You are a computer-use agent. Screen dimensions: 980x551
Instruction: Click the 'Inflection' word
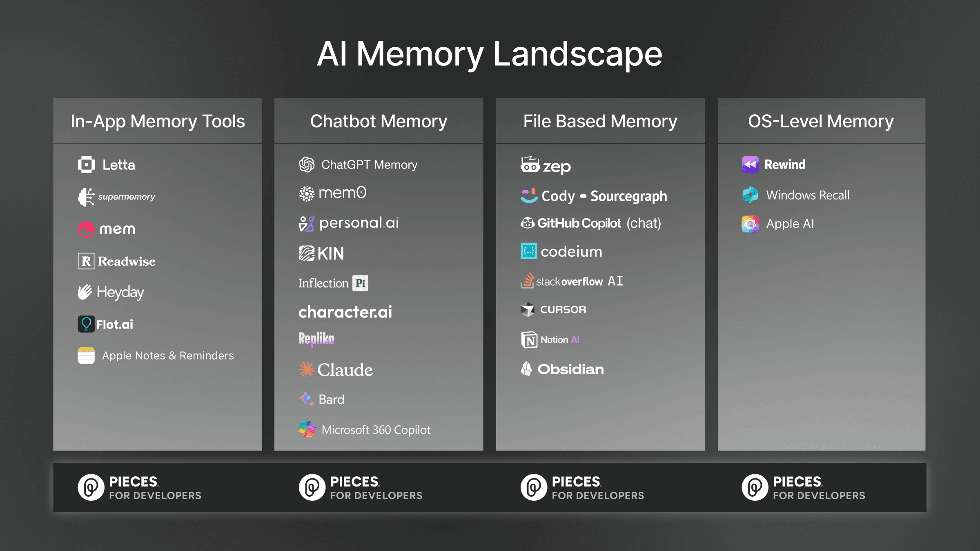(x=323, y=283)
